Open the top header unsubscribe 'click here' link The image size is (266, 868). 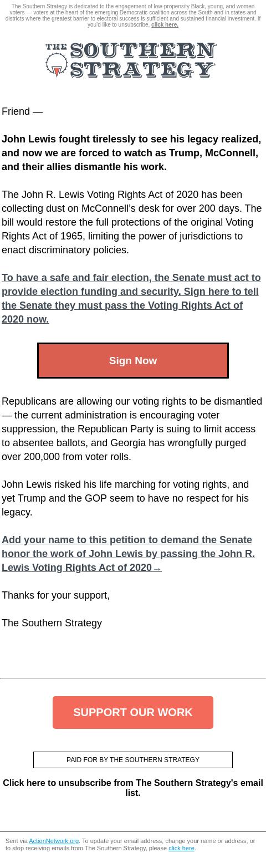(x=165, y=24)
